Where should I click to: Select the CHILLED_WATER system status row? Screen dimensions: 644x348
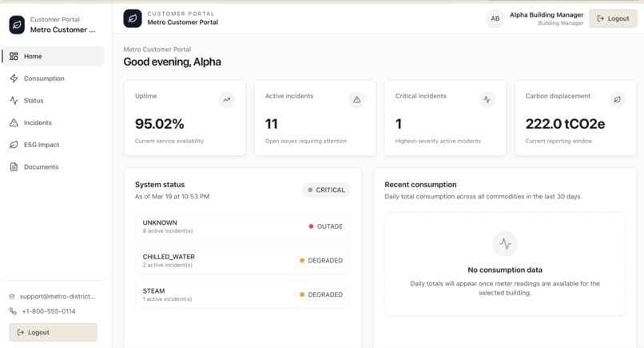242,260
